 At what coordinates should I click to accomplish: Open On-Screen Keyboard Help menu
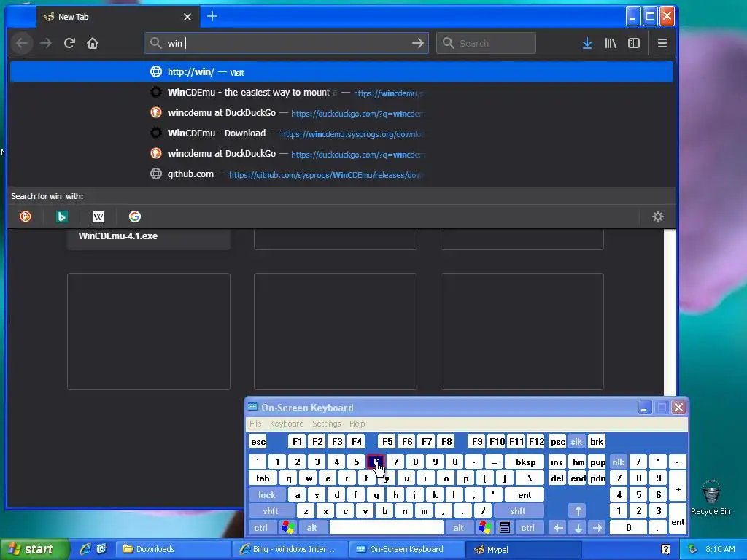pyautogui.click(x=357, y=424)
